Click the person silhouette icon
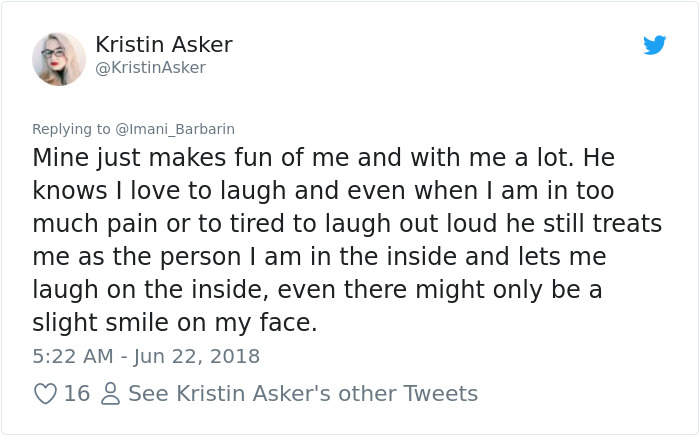The width and height of the screenshot is (700, 436). 109,394
